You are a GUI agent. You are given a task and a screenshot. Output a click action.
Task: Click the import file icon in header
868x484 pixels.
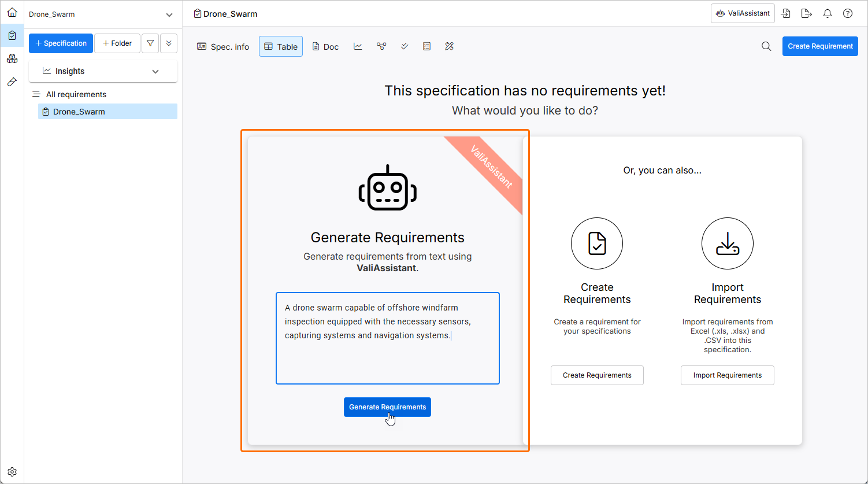pos(786,13)
